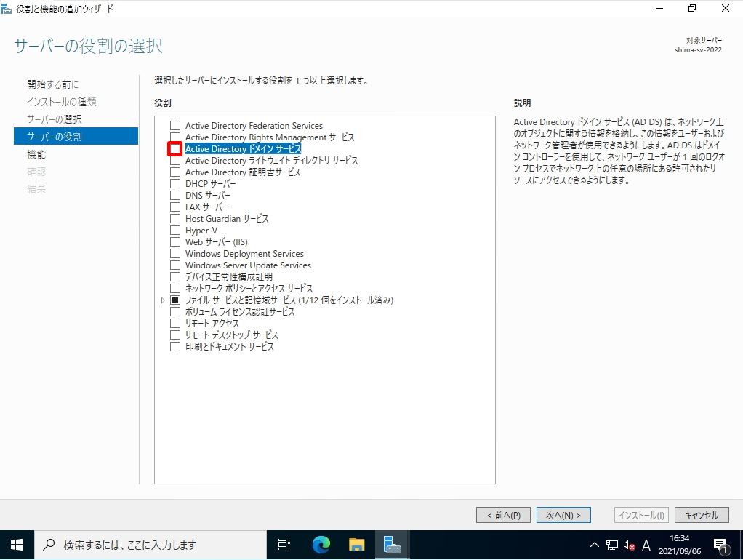Screen dimensions: 743x560
Task: Select Active Directory Federation Services role label
Action: click(x=254, y=125)
